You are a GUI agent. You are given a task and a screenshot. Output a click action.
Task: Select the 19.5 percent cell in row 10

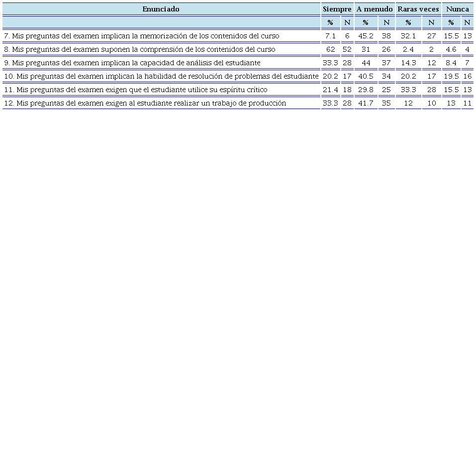coord(451,76)
